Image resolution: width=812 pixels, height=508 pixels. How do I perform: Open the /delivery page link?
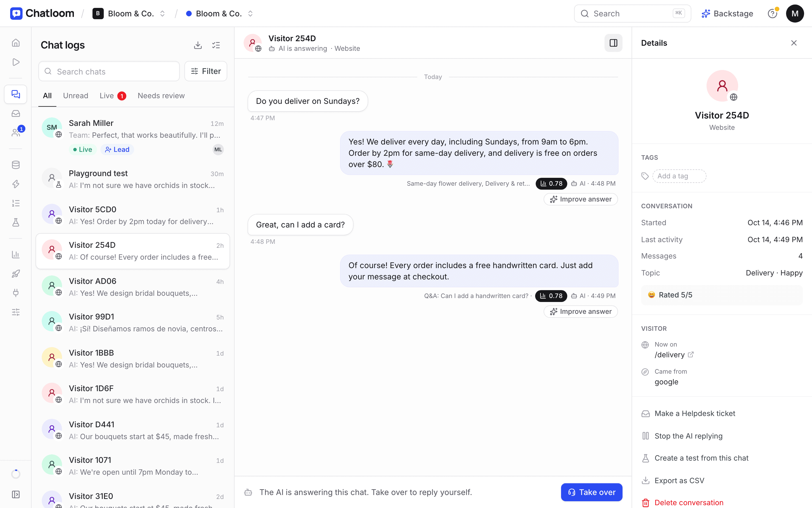point(674,355)
